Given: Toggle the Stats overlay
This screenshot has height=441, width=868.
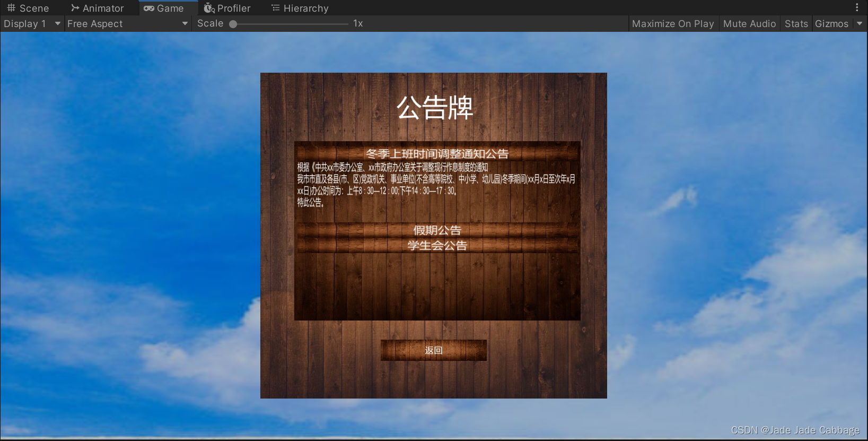Looking at the screenshot, I should [x=796, y=24].
